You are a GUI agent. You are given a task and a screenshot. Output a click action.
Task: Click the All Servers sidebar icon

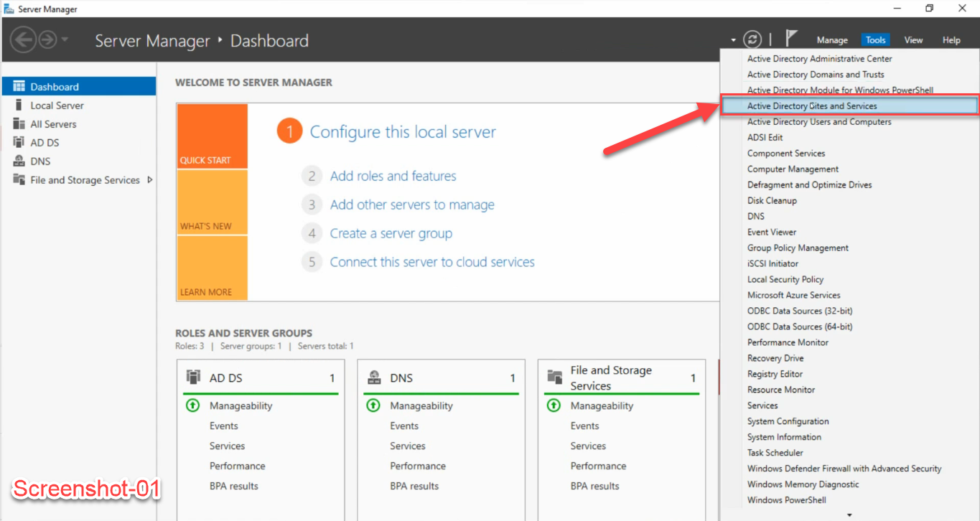pyautogui.click(x=19, y=123)
